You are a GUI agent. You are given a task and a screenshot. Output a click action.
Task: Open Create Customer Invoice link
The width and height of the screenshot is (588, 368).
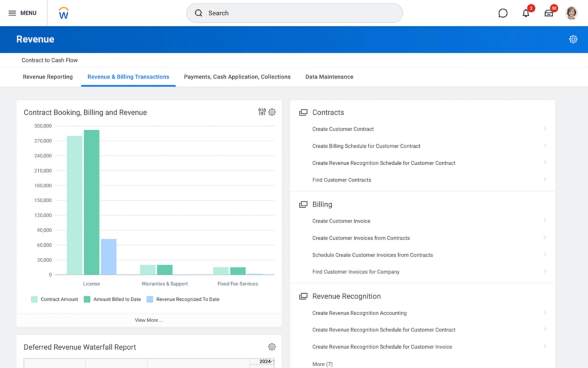(x=341, y=221)
